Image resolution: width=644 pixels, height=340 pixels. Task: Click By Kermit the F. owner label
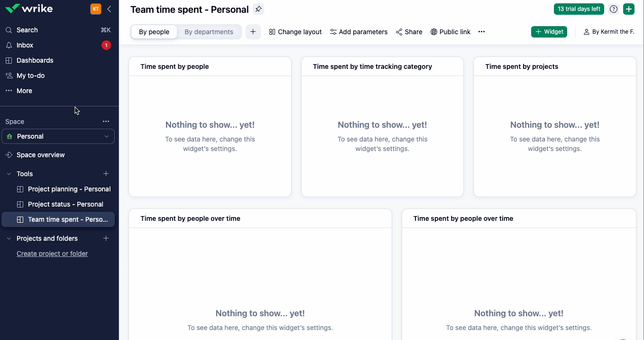tap(609, 32)
